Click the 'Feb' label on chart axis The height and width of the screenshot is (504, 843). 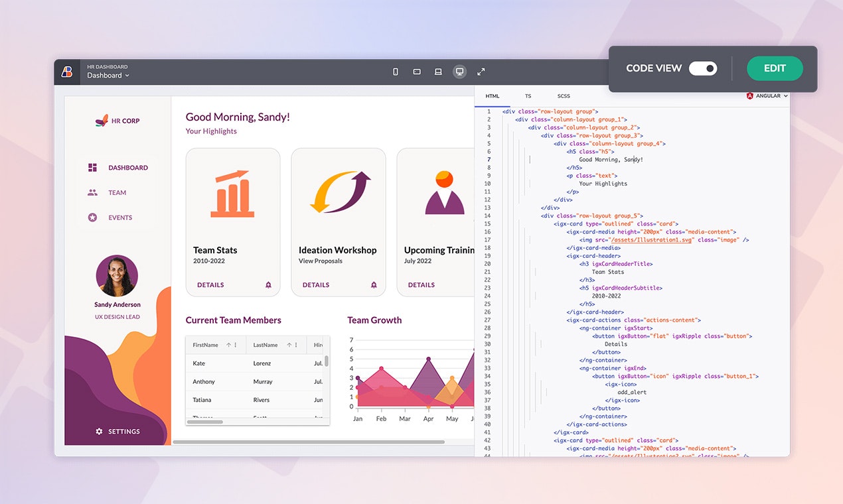point(381,419)
